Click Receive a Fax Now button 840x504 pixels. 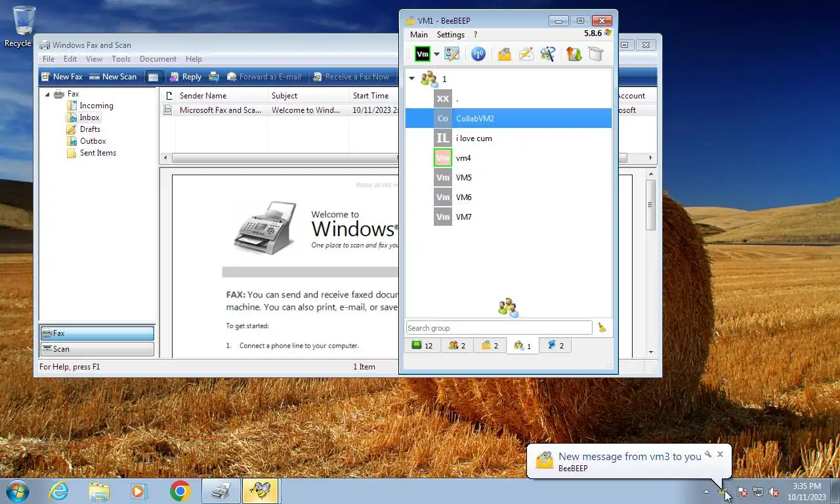[x=351, y=77]
